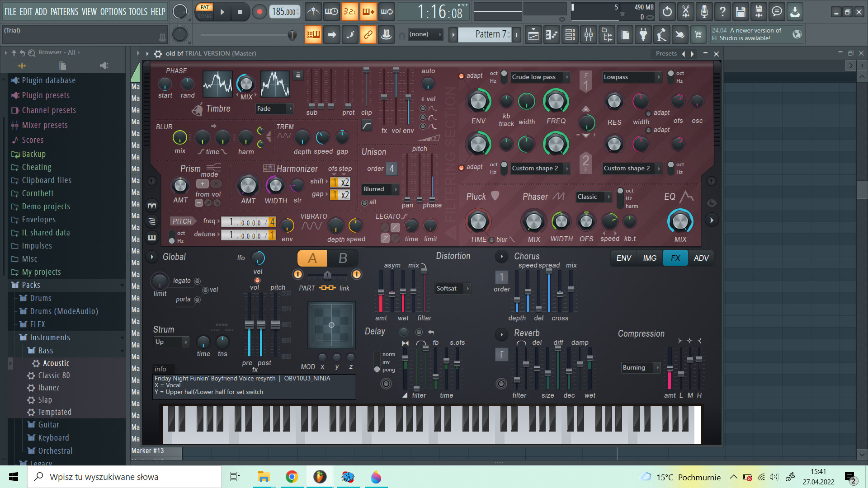
Task: Select next preset arrow in plugin title bar
Action: (692, 54)
